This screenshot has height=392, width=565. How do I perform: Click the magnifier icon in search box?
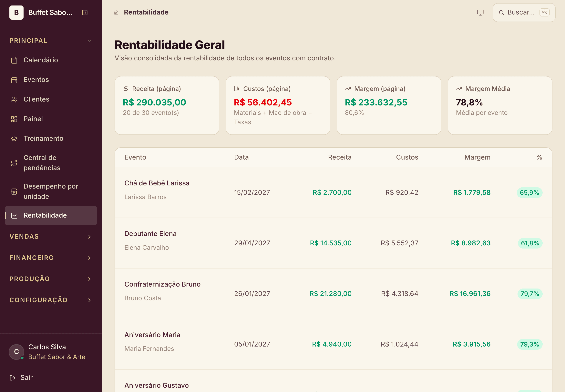click(501, 13)
